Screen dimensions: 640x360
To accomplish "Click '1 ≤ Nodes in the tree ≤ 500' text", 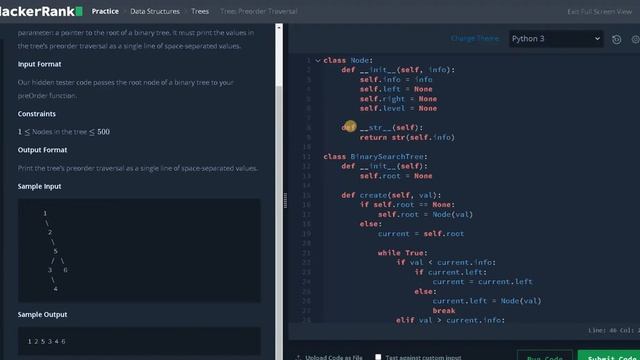I will pyautogui.click(x=64, y=132).
